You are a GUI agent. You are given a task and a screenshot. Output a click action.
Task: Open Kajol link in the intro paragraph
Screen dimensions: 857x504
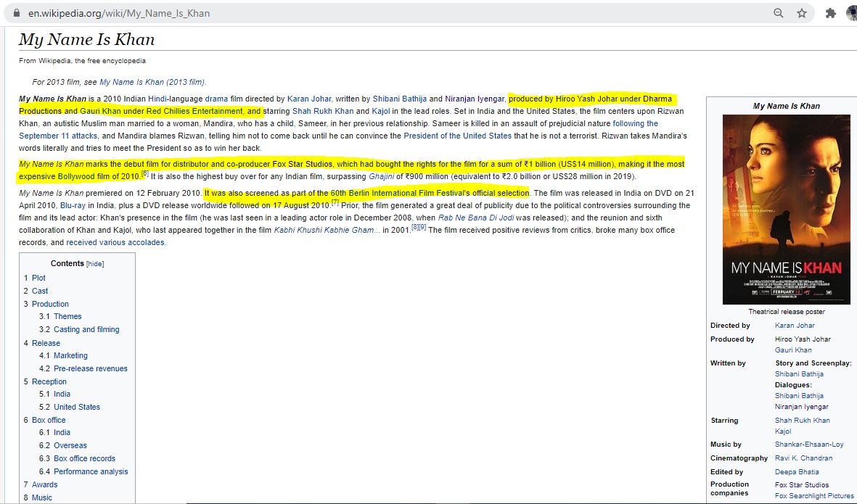[381, 111]
